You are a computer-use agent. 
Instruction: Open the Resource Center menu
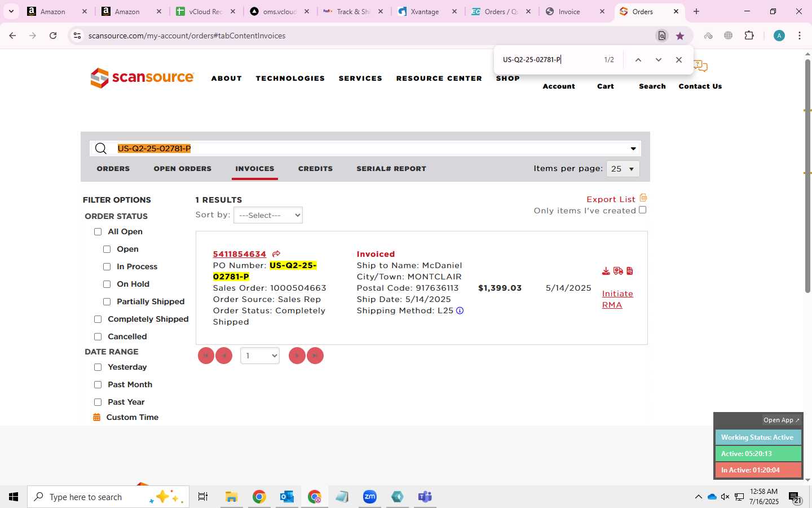[439, 78]
